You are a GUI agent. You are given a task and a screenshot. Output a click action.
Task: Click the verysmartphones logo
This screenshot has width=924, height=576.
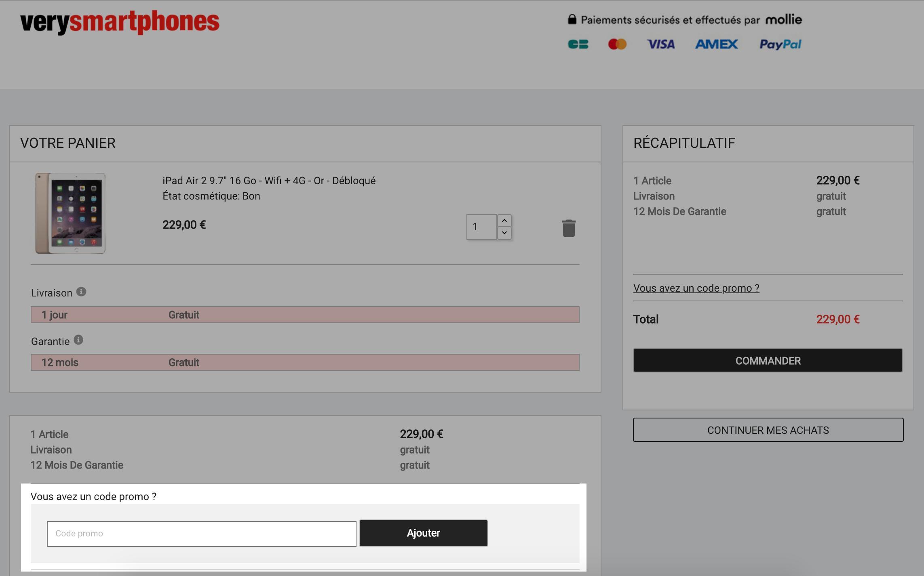pos(120,22)
